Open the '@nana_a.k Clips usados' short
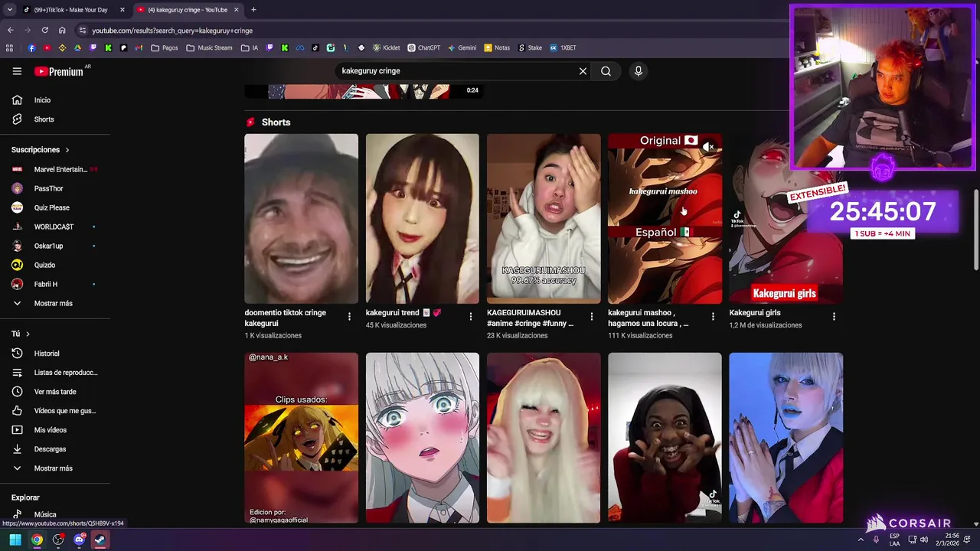Image resolution: width=980 pixels, height=551 pixels. coord(301,438)
